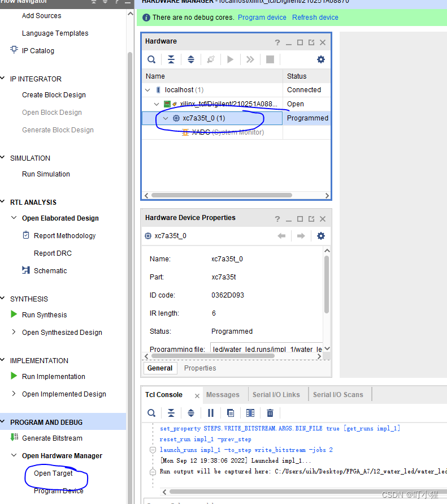Click the Program device link

[262, 18]
